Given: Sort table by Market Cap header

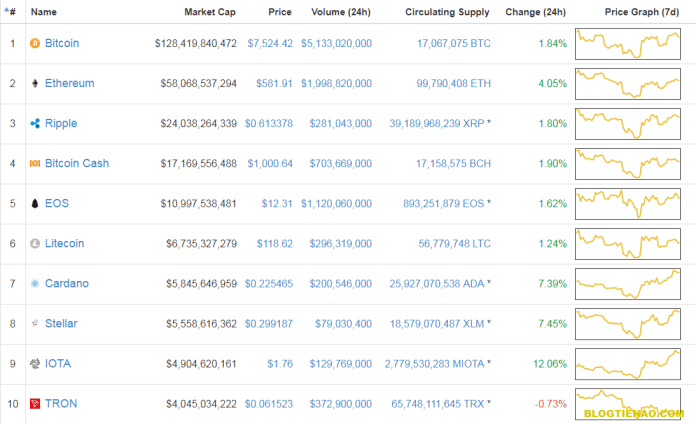Looking at the screenshot, I should click(x=210, y=12).
